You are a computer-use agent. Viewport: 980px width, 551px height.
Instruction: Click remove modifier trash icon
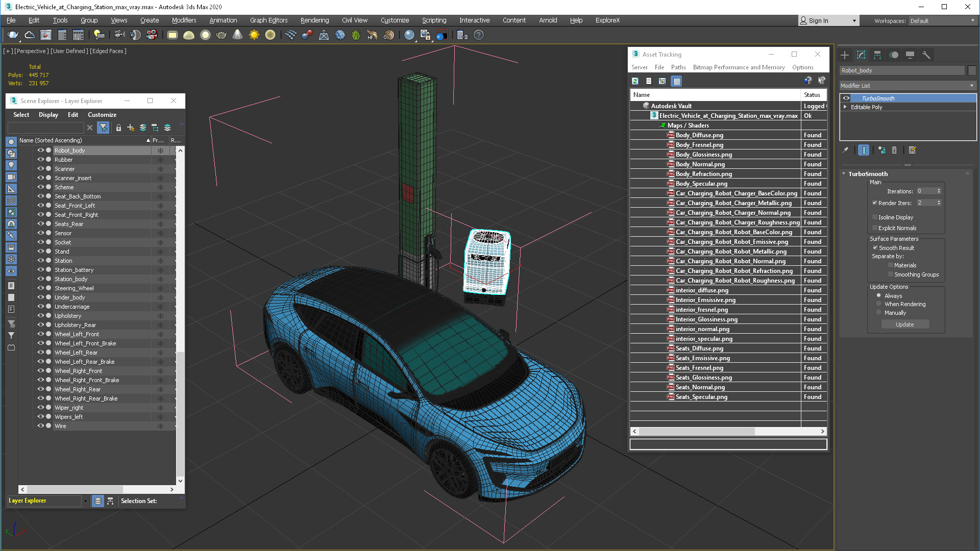point(894,150)
